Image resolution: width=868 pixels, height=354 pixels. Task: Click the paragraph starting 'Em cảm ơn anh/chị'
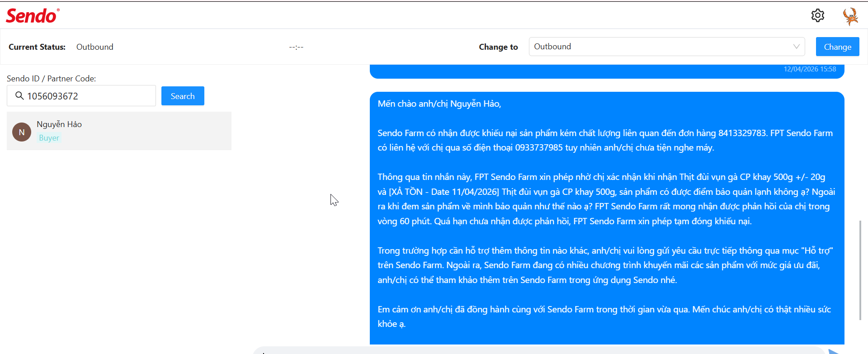coord(604,316)
